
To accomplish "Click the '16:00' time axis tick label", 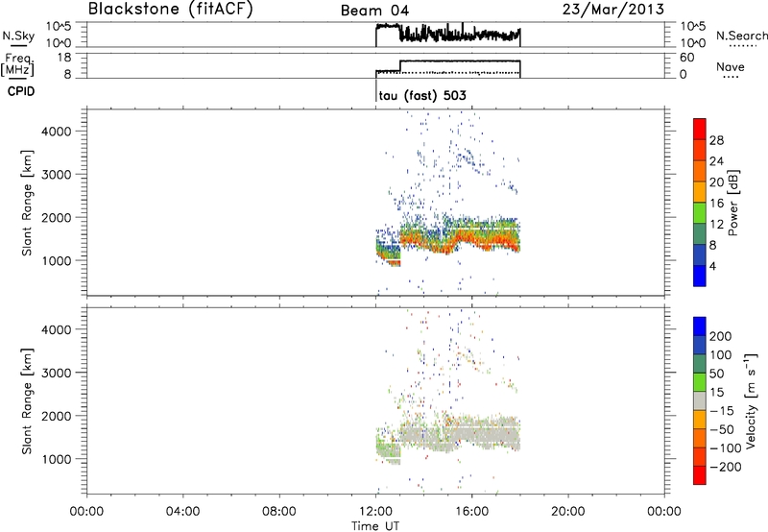I will click(471, 512).
